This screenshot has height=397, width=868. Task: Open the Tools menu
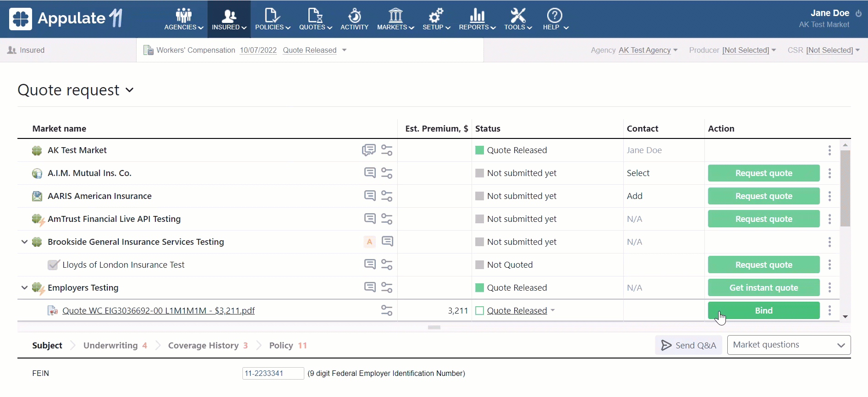518,19
